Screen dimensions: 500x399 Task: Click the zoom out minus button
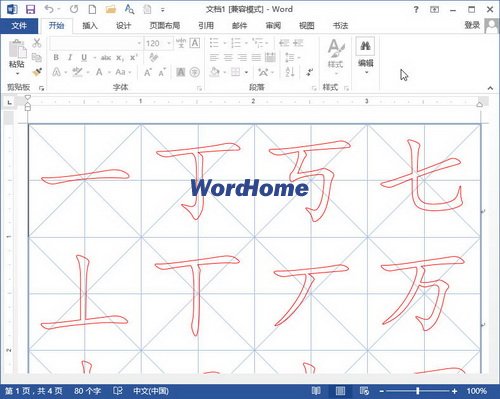[382, 391]
